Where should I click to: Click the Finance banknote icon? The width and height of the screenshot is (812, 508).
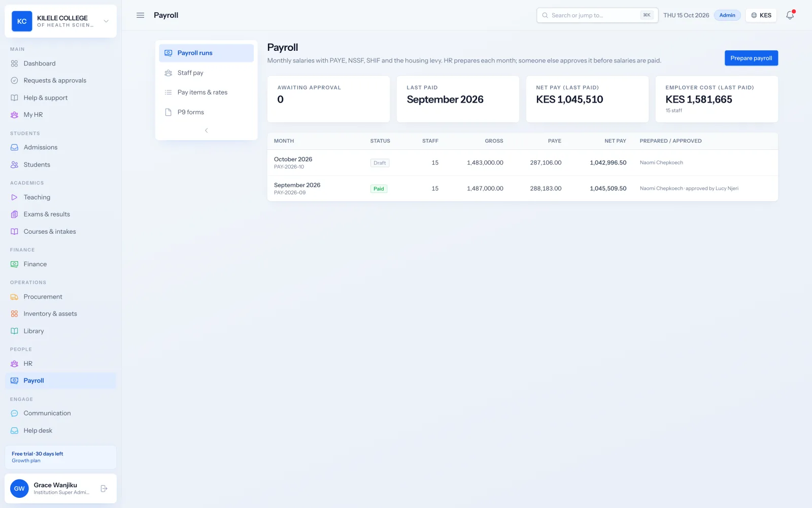click(x=14, y=264)
